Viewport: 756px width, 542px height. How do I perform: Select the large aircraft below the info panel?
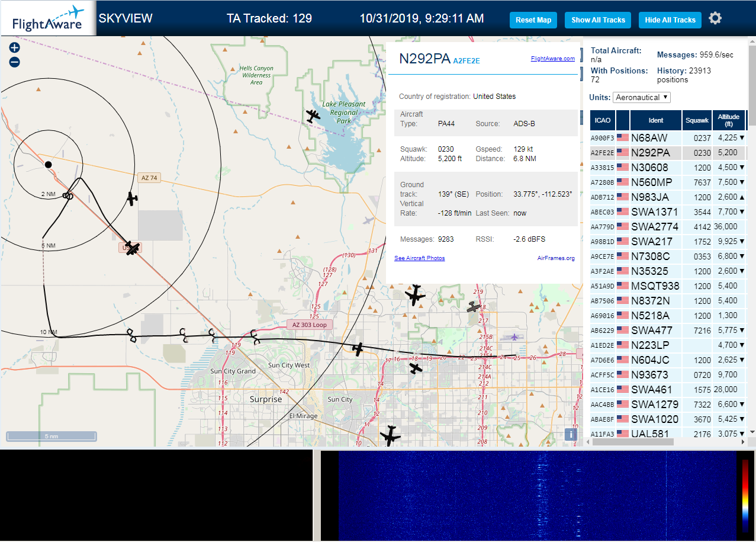point(415,294)
